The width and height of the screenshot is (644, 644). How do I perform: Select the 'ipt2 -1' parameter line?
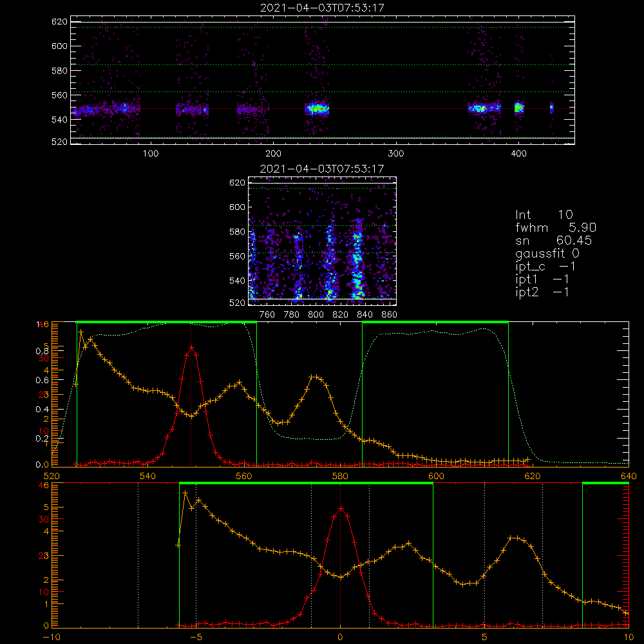click(542, 292)
